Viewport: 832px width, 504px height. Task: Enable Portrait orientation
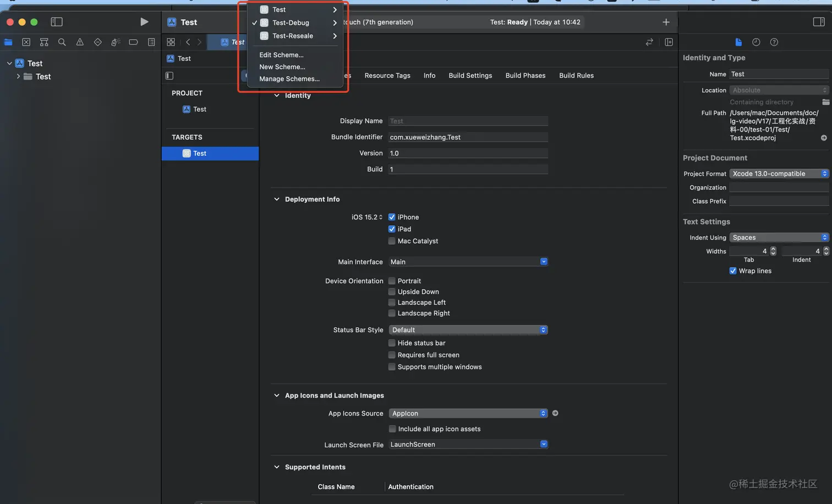392,281
